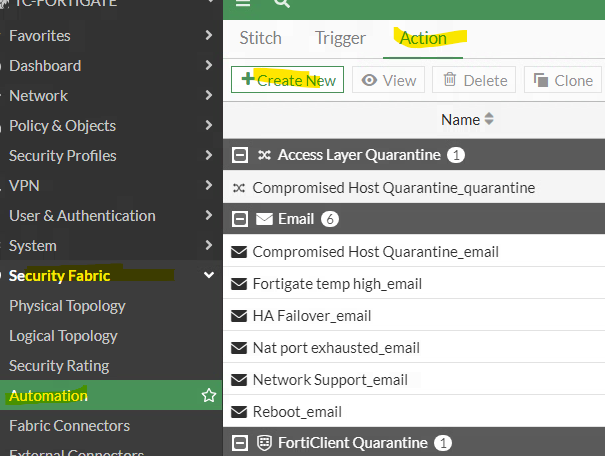The height and width of the screenshot is (456, 605).
Task: Click Email group envelope icon
Action: point(264,219)
